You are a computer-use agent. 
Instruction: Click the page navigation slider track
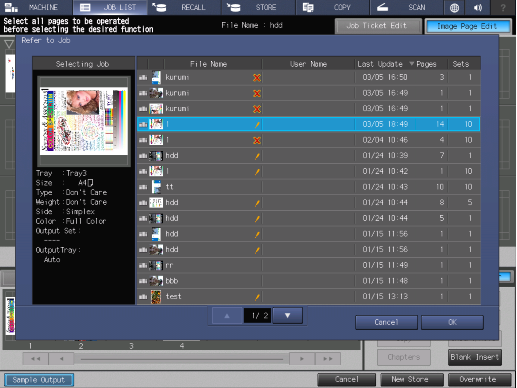click(182, 359)
